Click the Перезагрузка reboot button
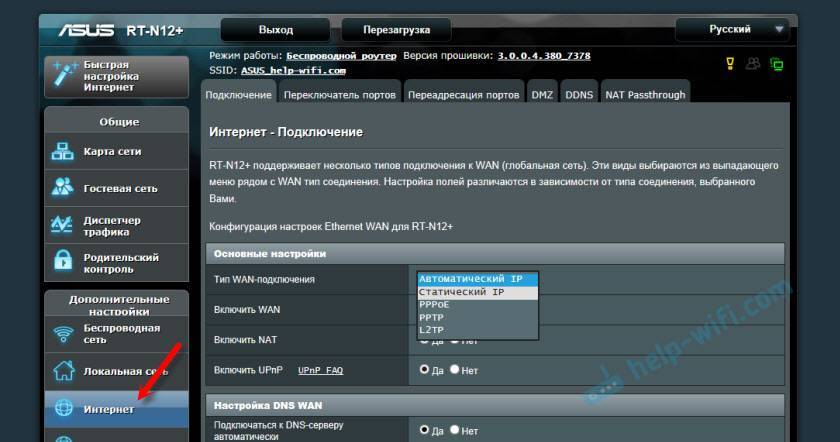This screenshot has width=840, height=442. pyautogui.click(x=395, y=30)
